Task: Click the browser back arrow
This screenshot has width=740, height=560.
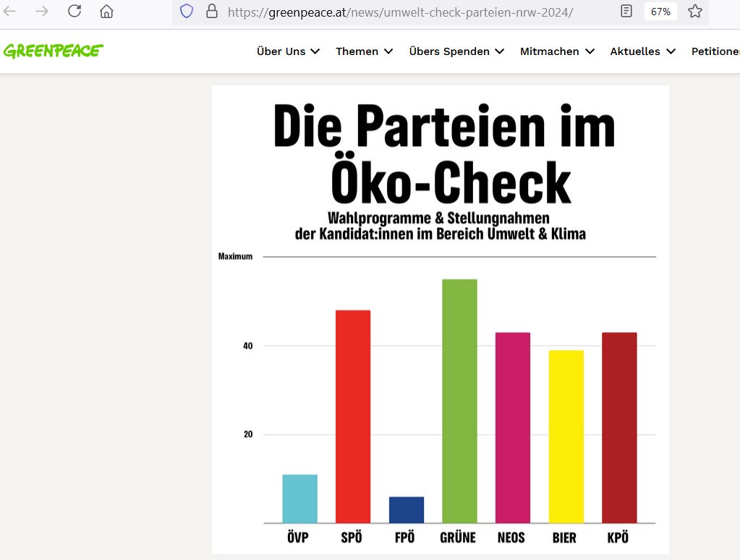Action: 9,11
